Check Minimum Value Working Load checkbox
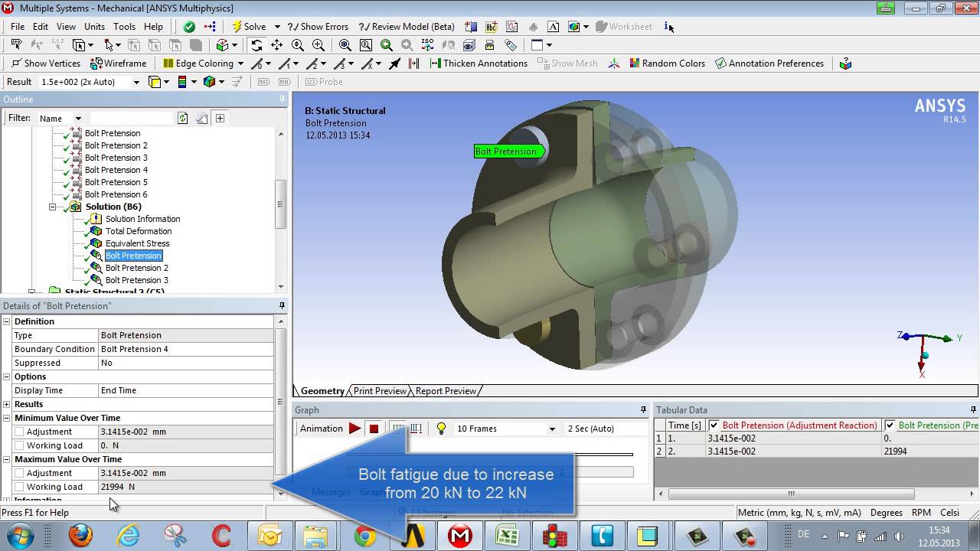This screenshot has width=980, height=551. pyautogui.click(x=19, y=445)
